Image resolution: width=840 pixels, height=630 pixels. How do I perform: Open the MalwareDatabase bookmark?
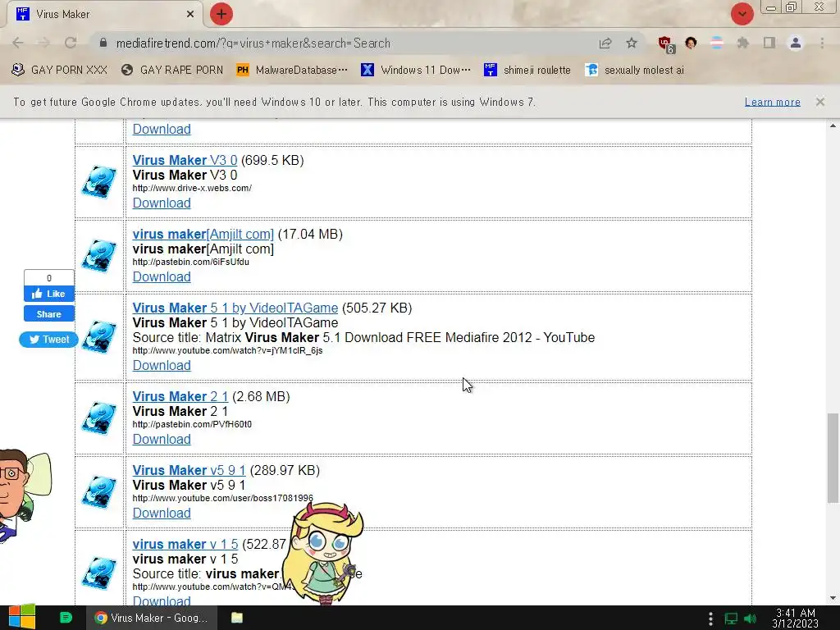292,70
